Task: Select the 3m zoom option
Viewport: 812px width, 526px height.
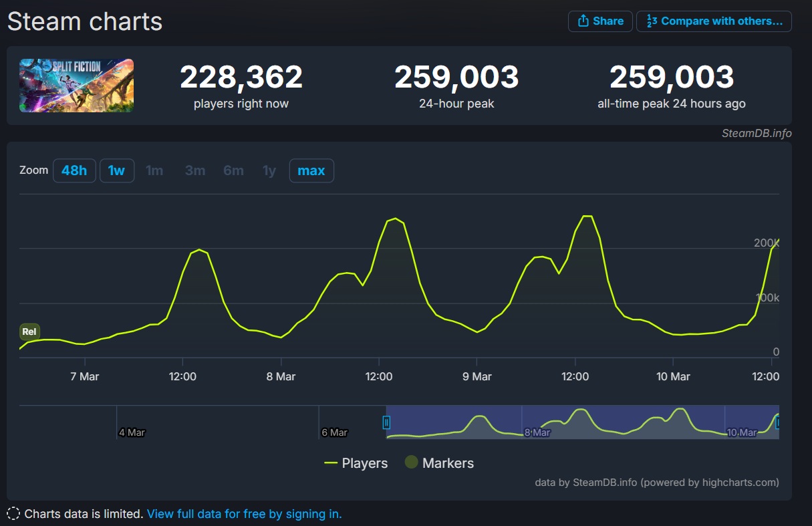Action: 195,170
